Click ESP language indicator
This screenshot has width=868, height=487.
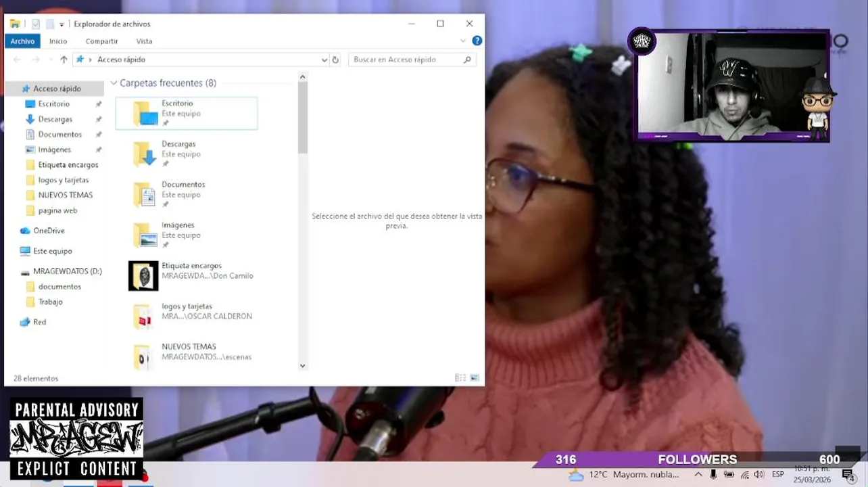coord(778,475)
